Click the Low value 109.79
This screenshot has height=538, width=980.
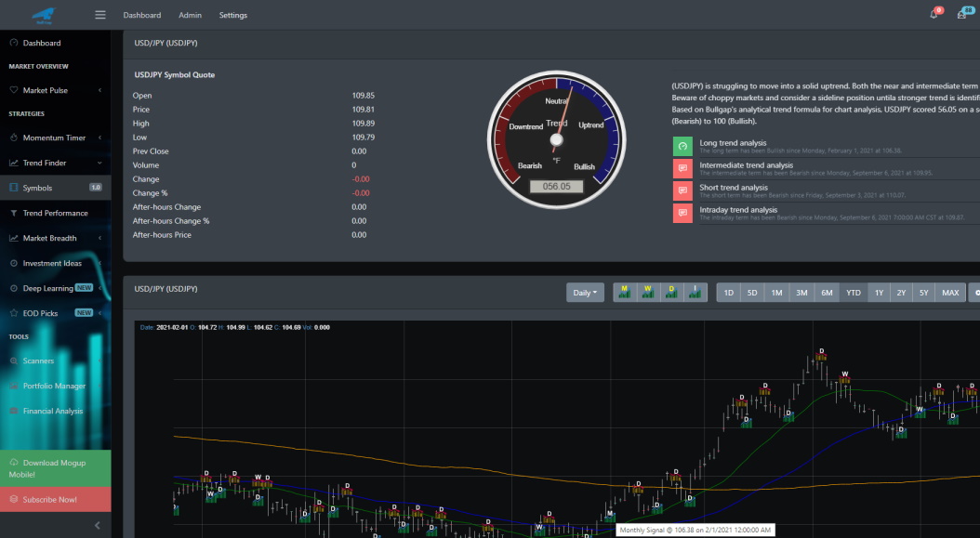pyautogui.click(x=364, y=137)
